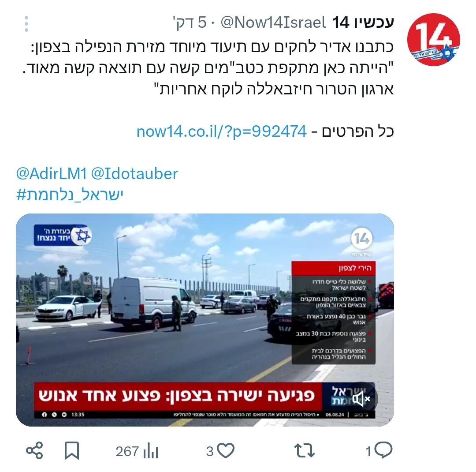Screen dimensions: 476x472
Task: Retweet using the repost arrows icon
Action: (305, 451)
